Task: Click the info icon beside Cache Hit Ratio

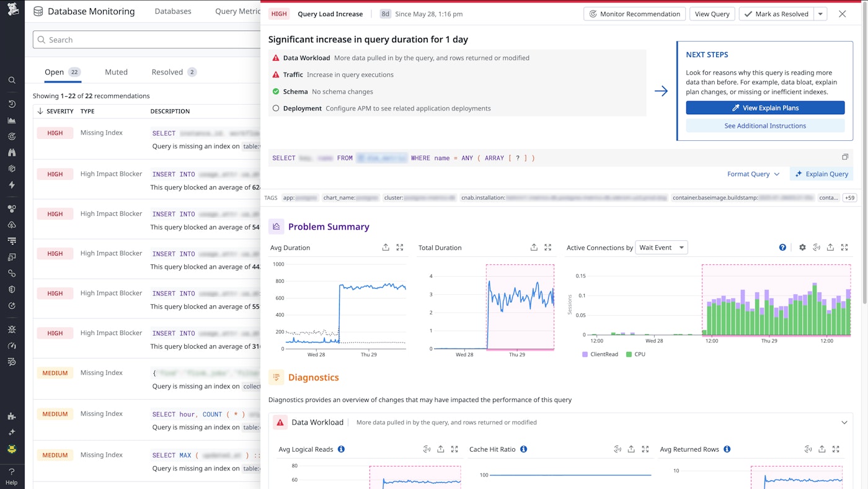Action: click(523, 449)
